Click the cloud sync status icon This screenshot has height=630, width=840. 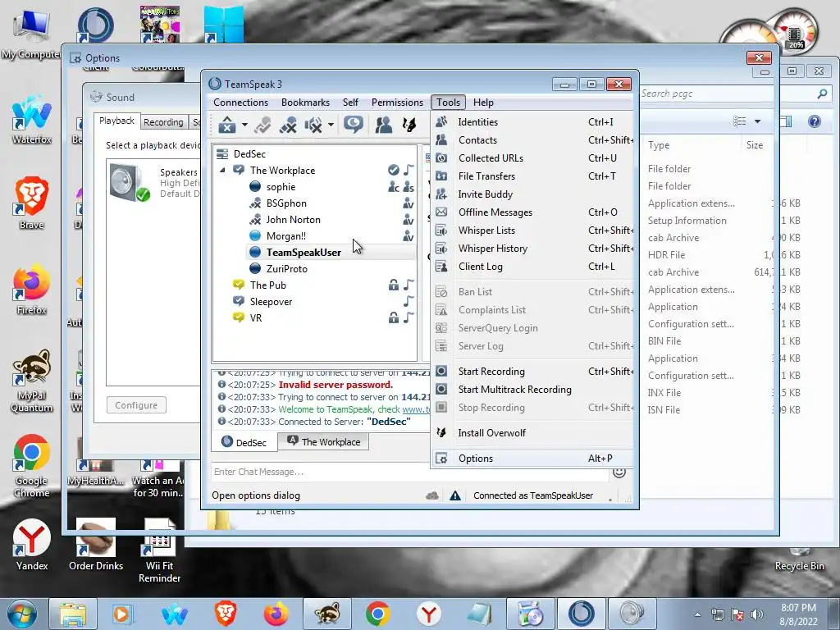point(432,496)
